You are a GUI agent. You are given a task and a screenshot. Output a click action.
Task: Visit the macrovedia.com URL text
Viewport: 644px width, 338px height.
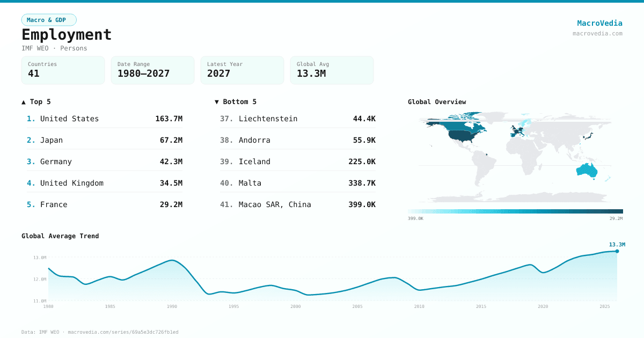(x=597, y=33)
